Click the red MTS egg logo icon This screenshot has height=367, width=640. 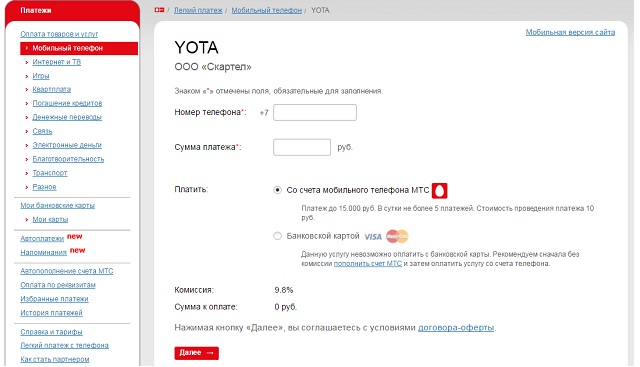pyautogui.click(x=440, y=191)
